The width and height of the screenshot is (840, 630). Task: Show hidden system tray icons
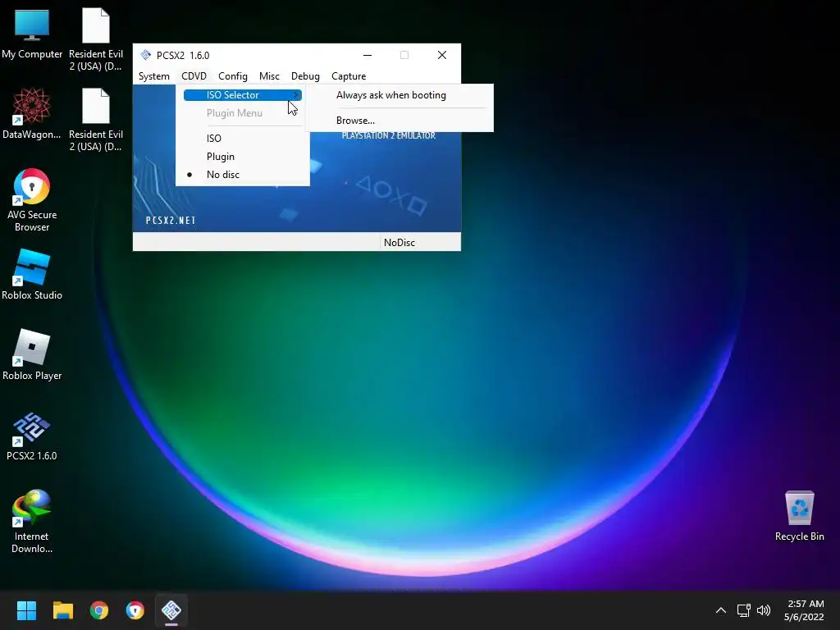[x=721, y=610]
